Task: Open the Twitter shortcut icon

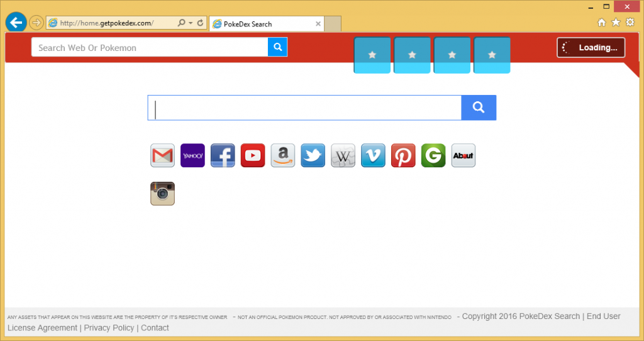Action: point(313,155)
